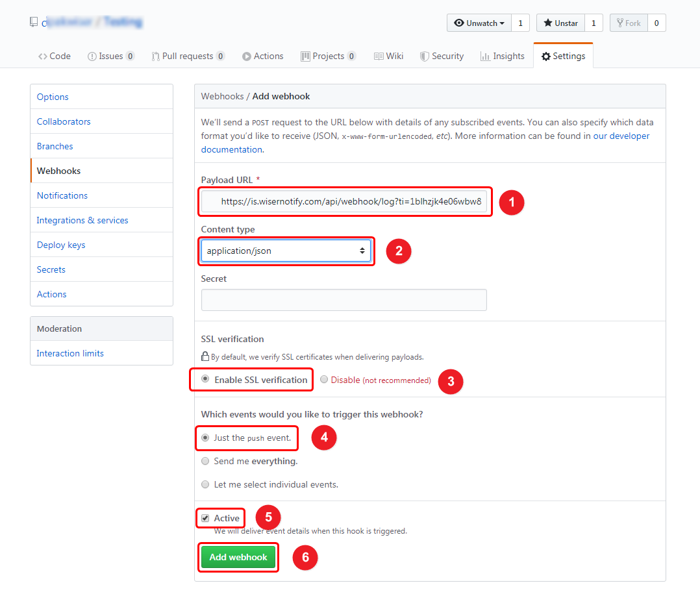The height and width of the screenshot is (594, 700).
Task: Click the green Add webhook button
Action: tap(238, 557)
